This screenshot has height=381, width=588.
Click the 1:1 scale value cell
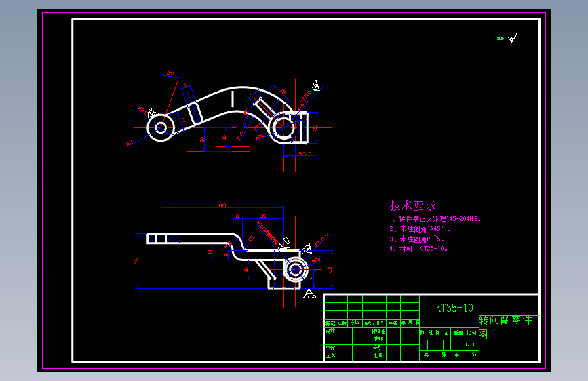pos(471,344)
